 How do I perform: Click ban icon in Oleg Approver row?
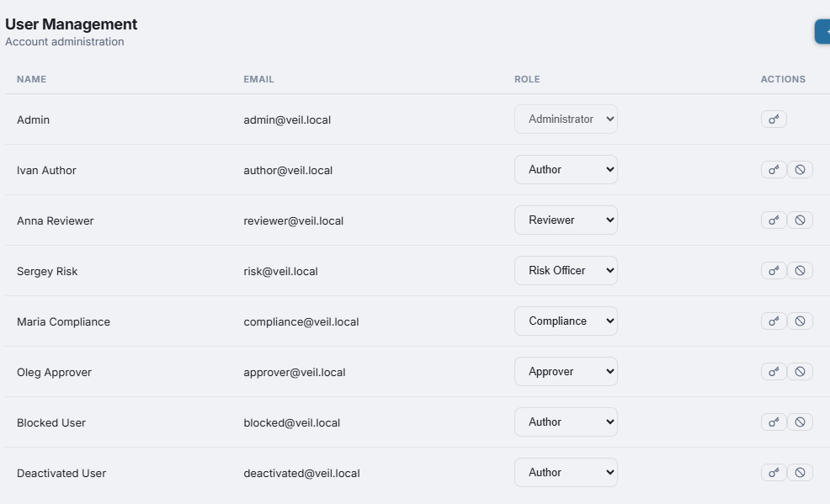click(800, 372)
